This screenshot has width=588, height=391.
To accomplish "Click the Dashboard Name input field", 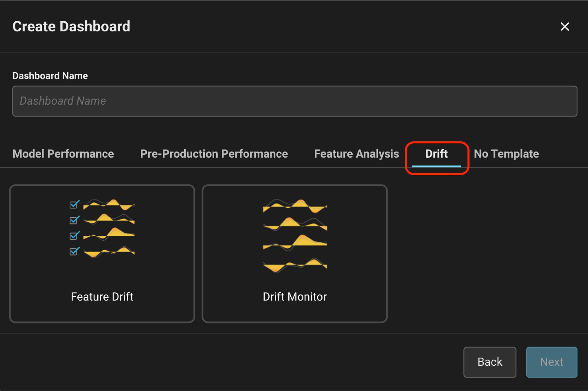I will [x=294, y=101].
